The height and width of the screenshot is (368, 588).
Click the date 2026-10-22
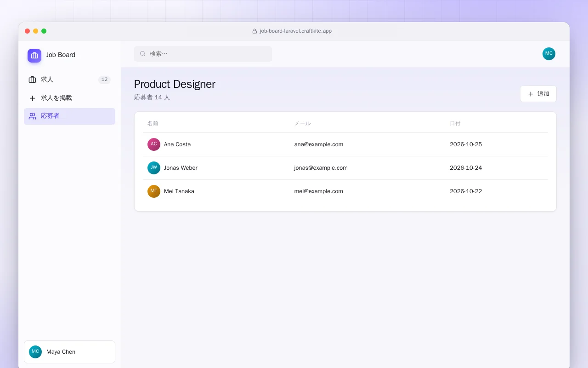(466, 191)
